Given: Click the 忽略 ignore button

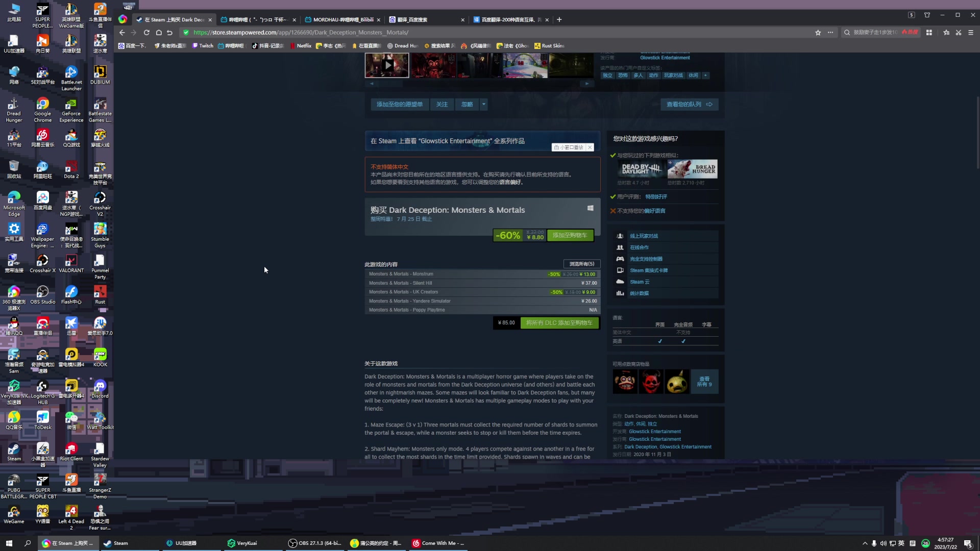Looking at the screenshot, I should click(467, 105).
